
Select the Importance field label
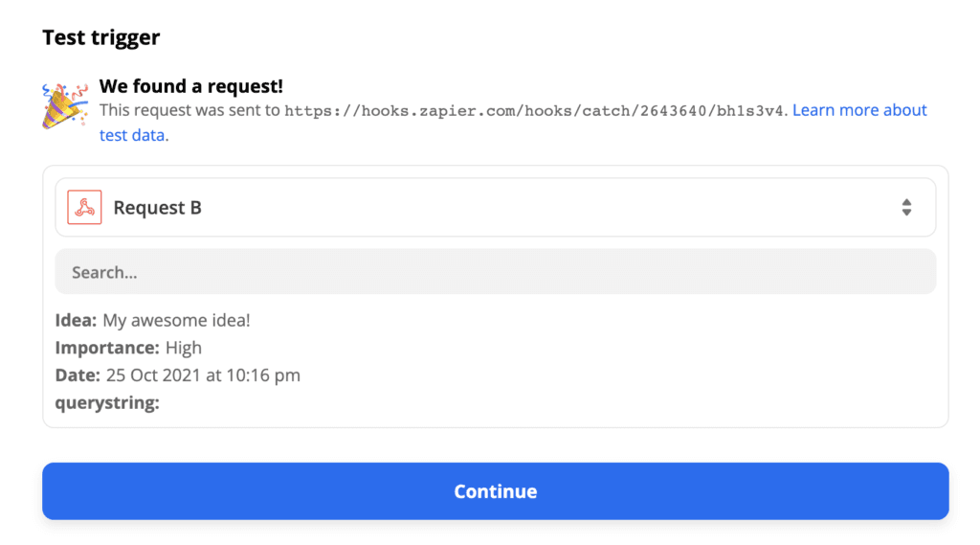click(x=107, y=348)
